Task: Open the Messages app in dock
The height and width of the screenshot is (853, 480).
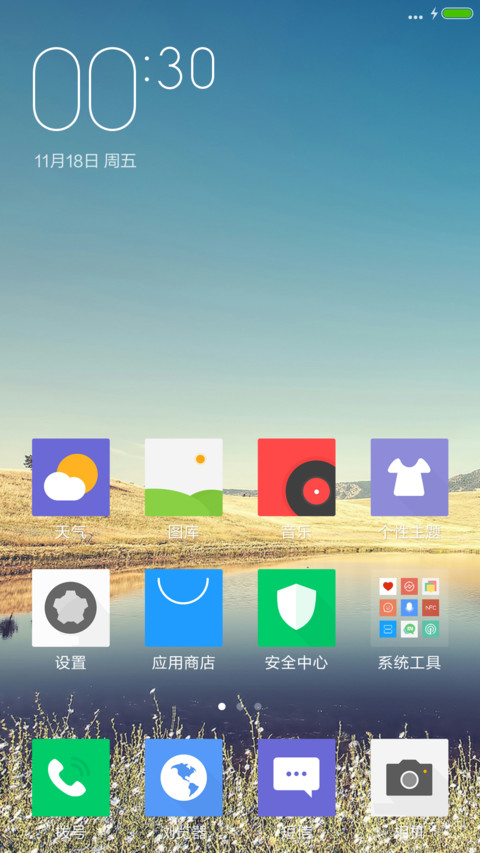Action: click(x=297, y=777)
